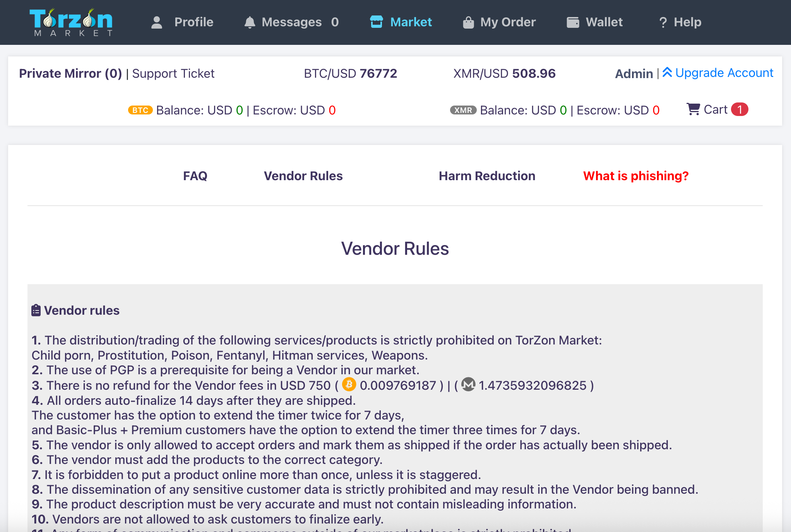Click the XMR/USD 508.96 rate

coord(504,73)
